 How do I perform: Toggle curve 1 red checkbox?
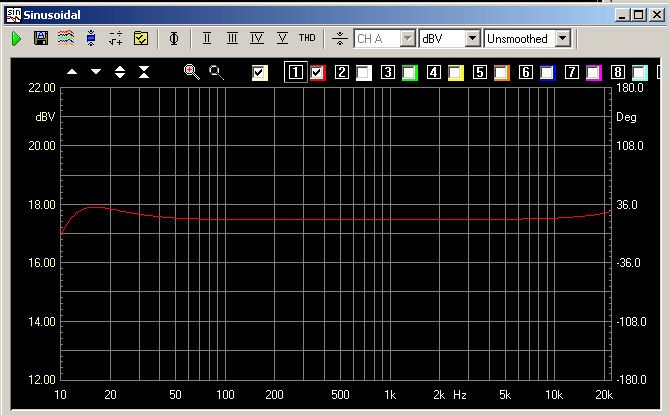[318, 72]
